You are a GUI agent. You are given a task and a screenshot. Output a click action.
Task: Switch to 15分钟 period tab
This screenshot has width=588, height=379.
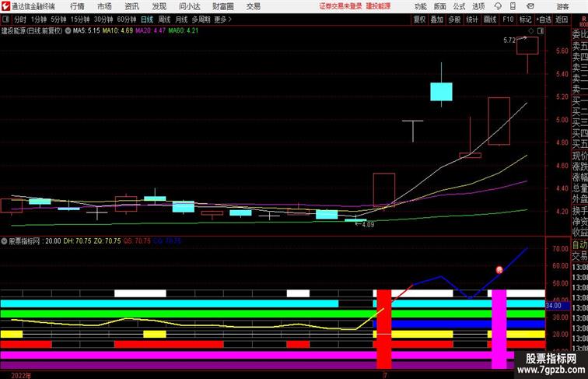click(x=80, y=19)
